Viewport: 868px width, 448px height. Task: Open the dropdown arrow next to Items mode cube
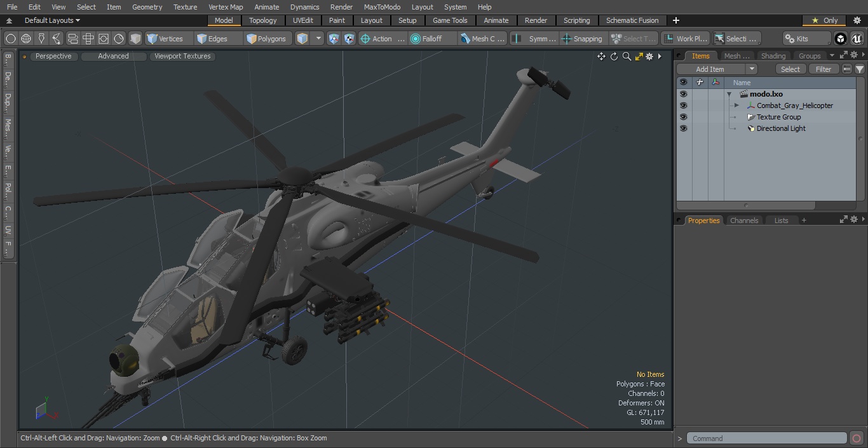tap(319, 39)
